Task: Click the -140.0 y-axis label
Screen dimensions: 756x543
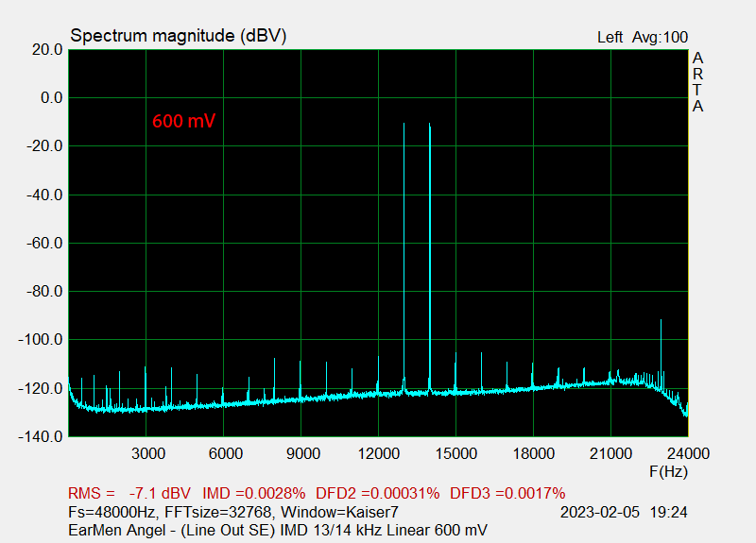Action: point(41,436)
